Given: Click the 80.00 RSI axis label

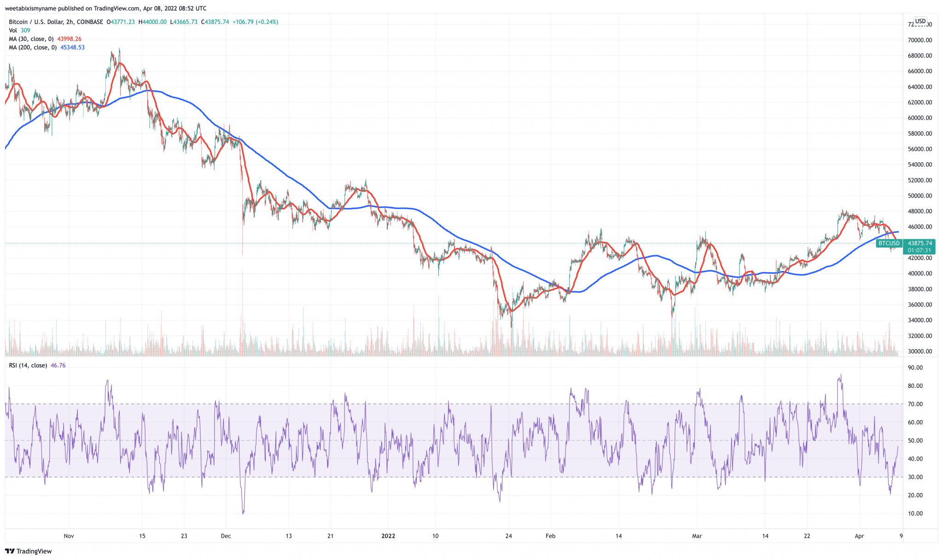Looking at the screenshot, I should pyautogui.click(x=915, y=386).
